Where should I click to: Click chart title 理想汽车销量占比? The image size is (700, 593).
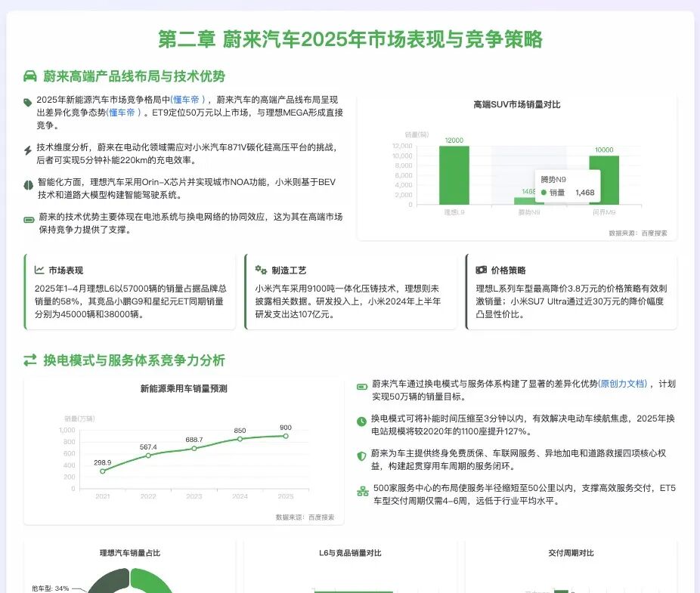pyautogui.click(x=130, y=553)
